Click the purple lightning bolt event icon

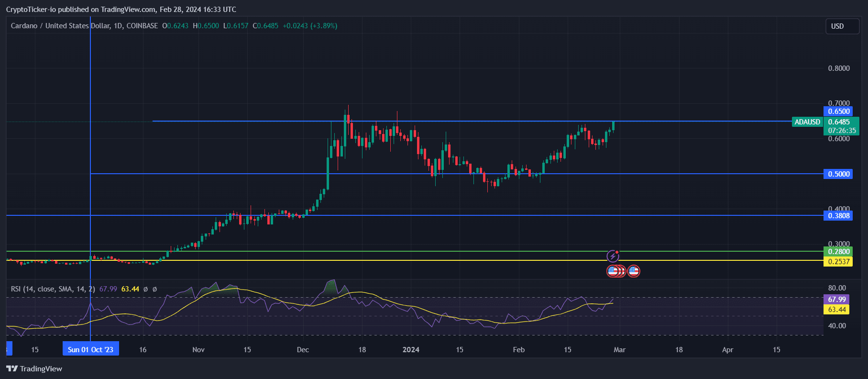pos(613,256)
